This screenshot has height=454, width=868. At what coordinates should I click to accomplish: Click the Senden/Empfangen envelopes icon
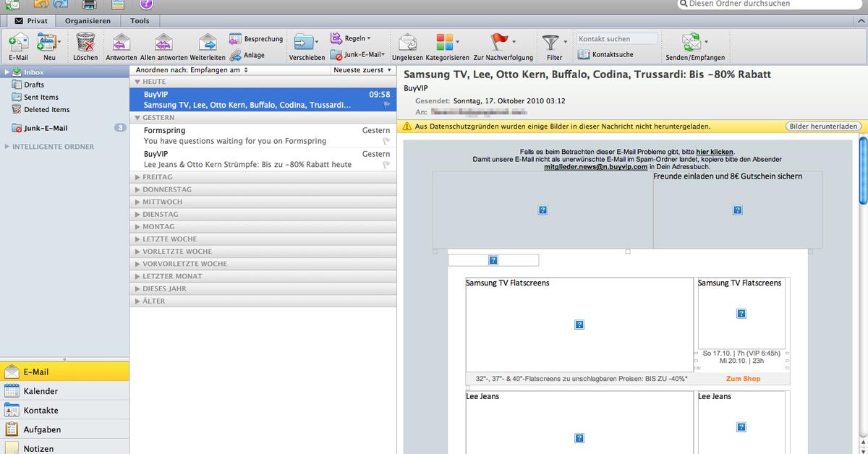click(692, 42)
